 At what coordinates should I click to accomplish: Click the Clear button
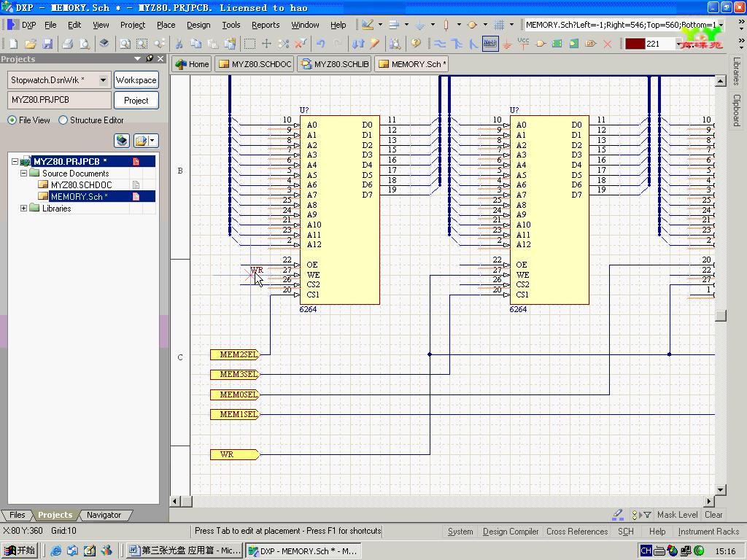[x=713, y=515]
